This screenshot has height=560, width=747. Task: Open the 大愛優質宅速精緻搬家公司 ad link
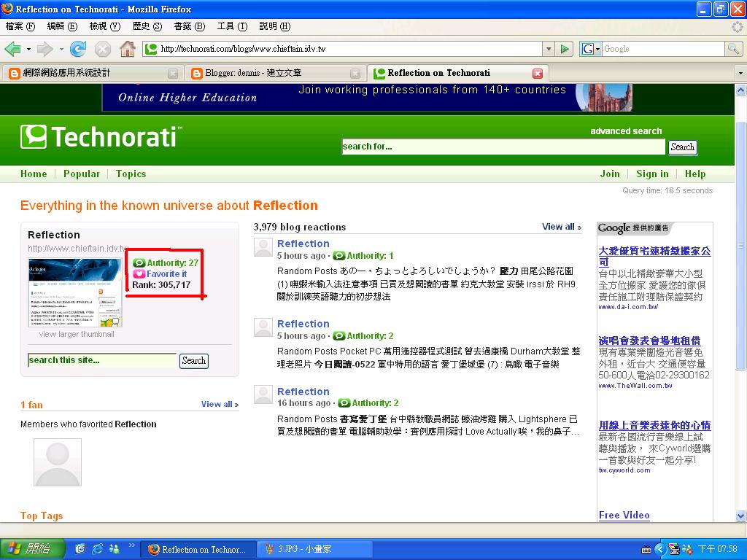pos(654,256)
